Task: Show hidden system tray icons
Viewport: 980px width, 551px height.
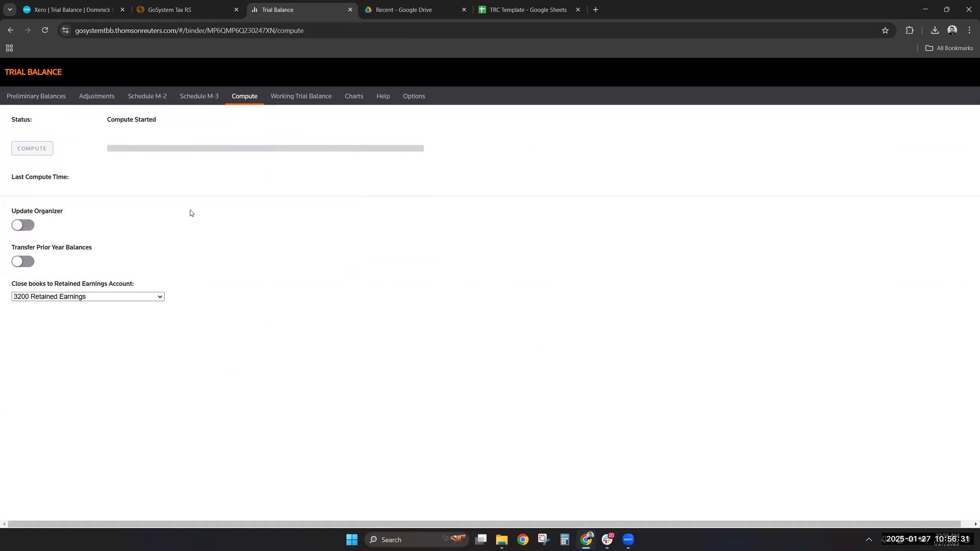Action: click(x=869, y=540)
